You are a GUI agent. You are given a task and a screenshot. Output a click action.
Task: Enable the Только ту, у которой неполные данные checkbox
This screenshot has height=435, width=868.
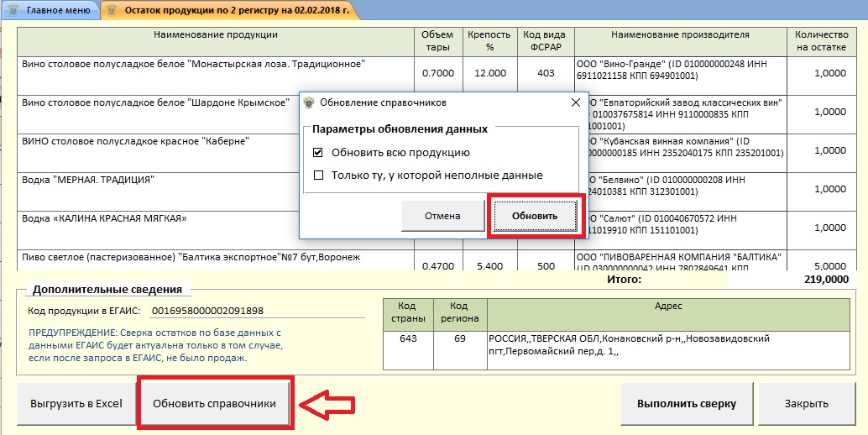pyautogui.click(x=317, y=176)
